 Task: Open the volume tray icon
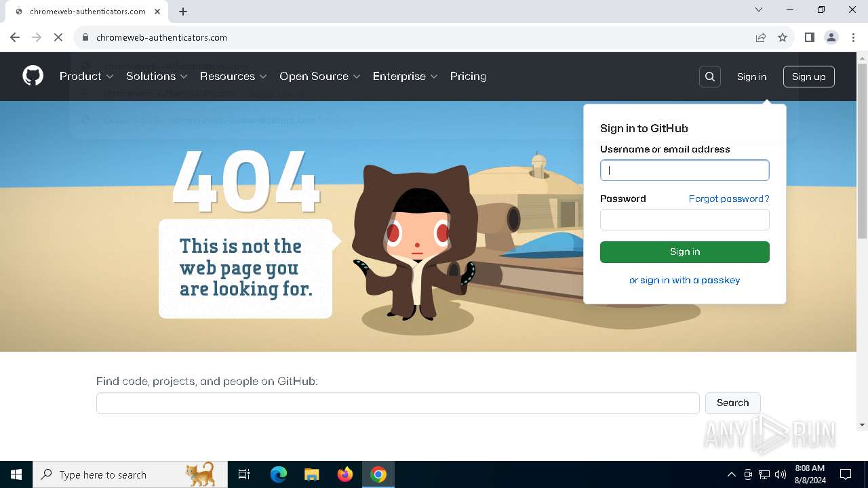point(781,474)
